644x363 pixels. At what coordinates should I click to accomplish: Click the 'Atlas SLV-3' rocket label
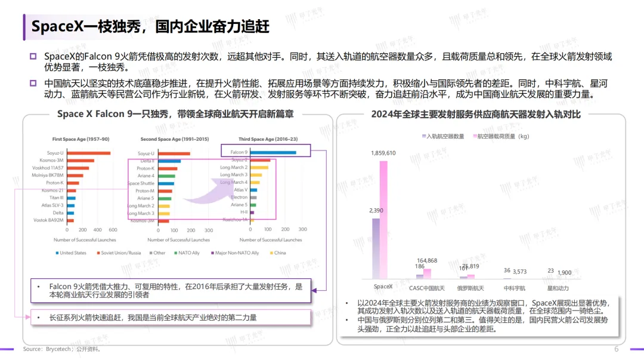pos(52,205)
